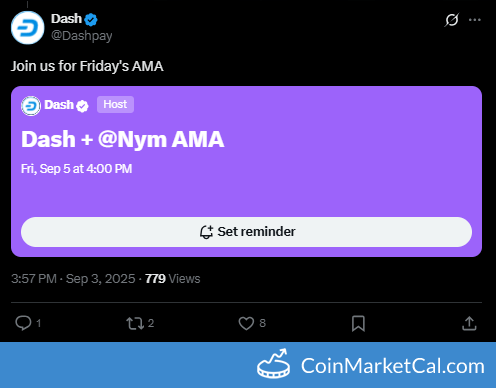Click the small Dash host avatar in the card

[x=31, y=106]
